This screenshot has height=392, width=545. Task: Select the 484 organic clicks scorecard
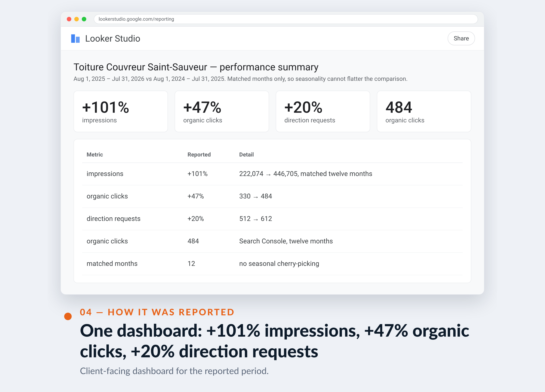click(x=424, y=111)
